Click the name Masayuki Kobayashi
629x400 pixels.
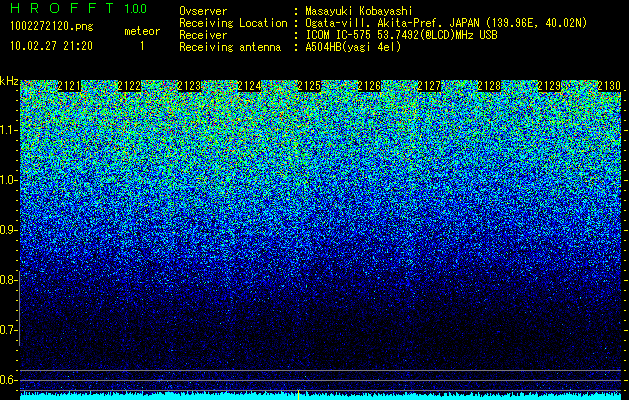tap(359, 11)
